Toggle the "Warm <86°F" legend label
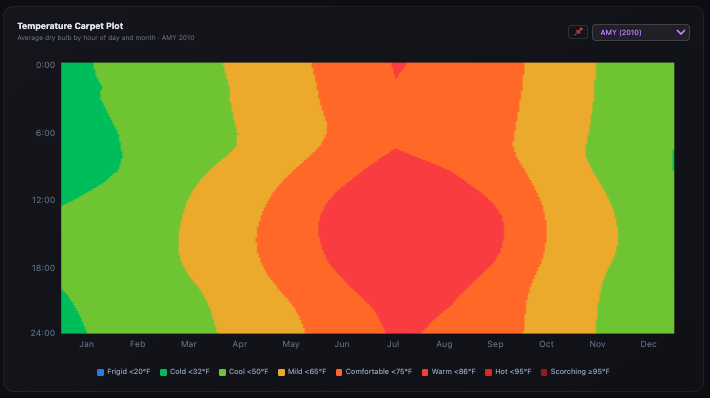Viewport: 710px width, 398px height. point(453,372)
